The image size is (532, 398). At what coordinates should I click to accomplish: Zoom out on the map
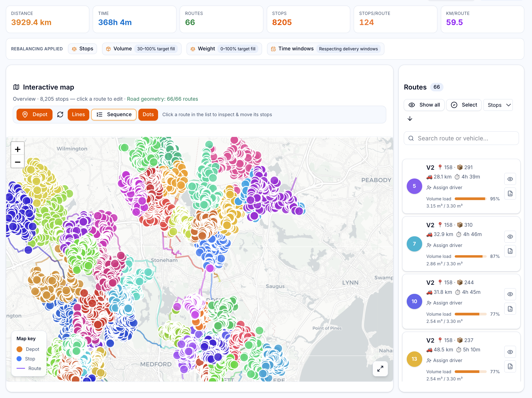tap(18, 162)
